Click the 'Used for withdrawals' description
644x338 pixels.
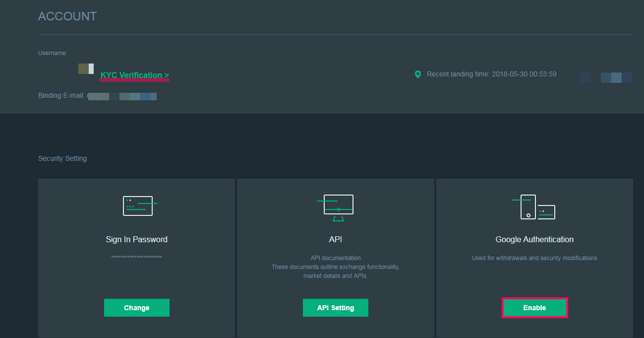point(534,258)
